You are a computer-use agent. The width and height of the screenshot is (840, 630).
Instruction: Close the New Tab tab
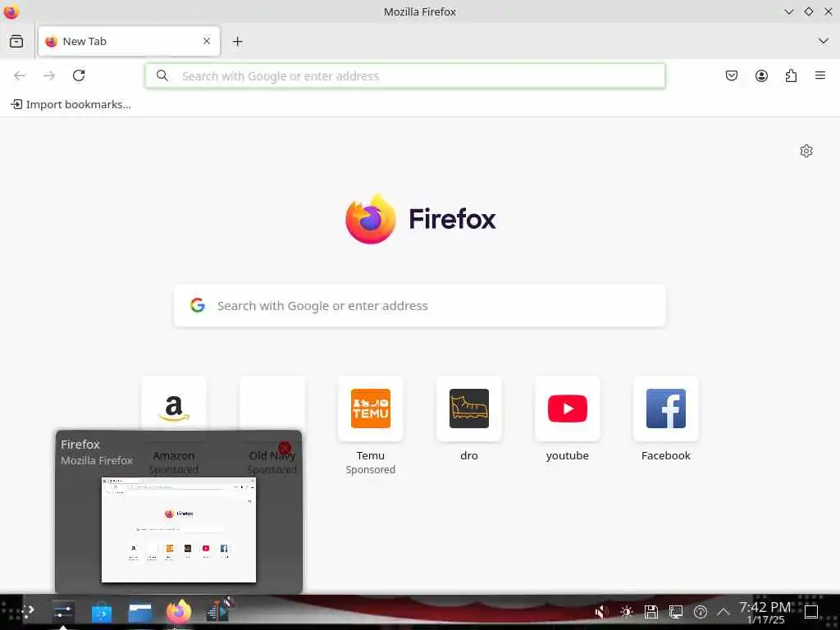coord(207,41)
